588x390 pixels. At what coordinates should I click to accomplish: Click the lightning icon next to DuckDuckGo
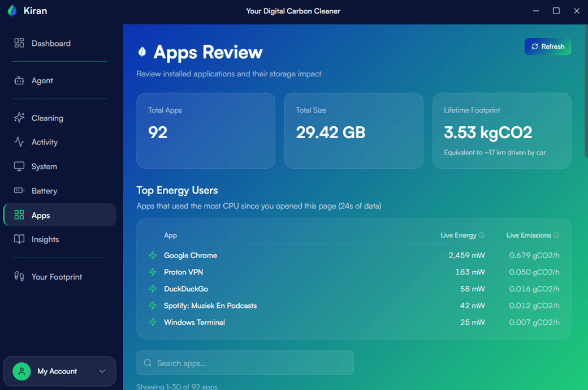click(x=153, y=289)
